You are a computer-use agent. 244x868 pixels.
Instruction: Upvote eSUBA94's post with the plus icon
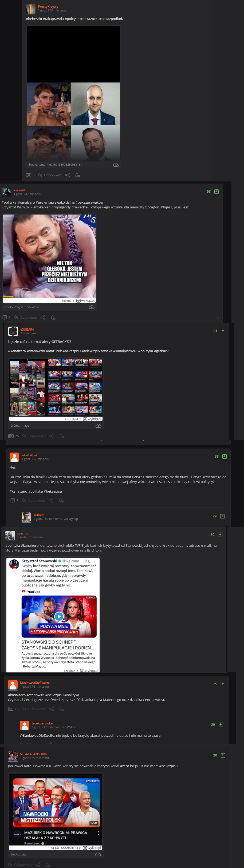(x=223, y=331)
